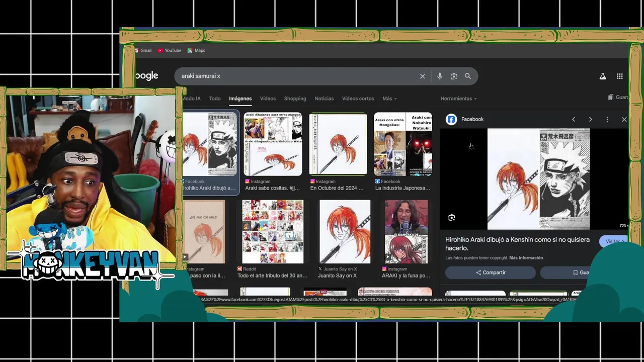Open the 'La Industria Japonesa' Facebook result
The width and height of the screenshot is (644, 362).
pos(403,144)
